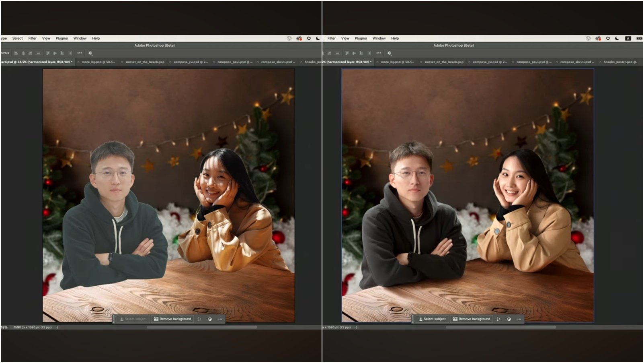
Task: Click Align right edges icon, right window
Action: [329, 53]
